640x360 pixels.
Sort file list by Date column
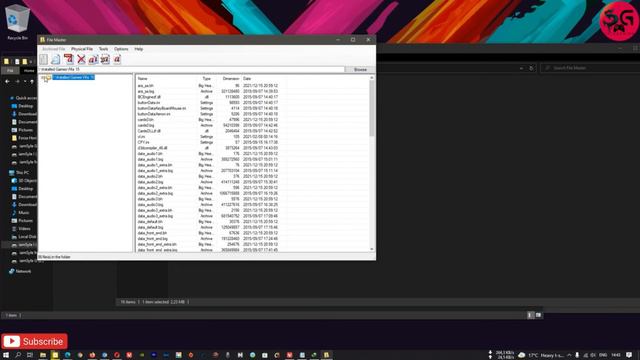(x=247, y=78)
